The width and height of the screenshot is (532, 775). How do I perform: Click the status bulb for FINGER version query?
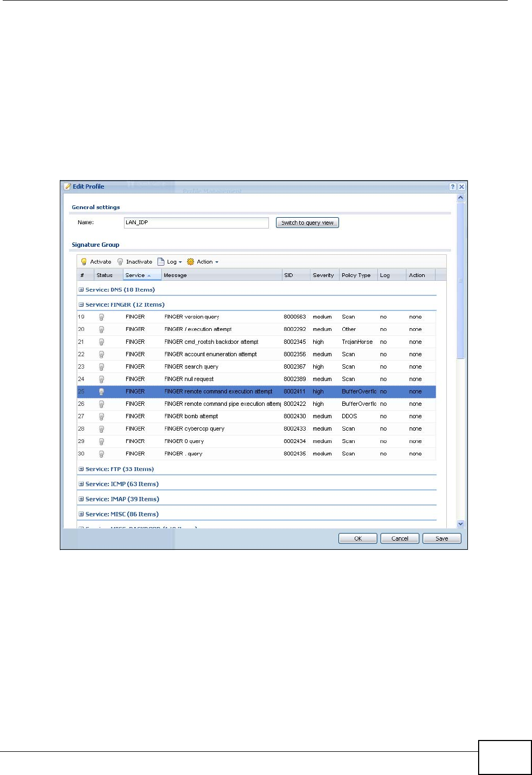coord(101,317)
